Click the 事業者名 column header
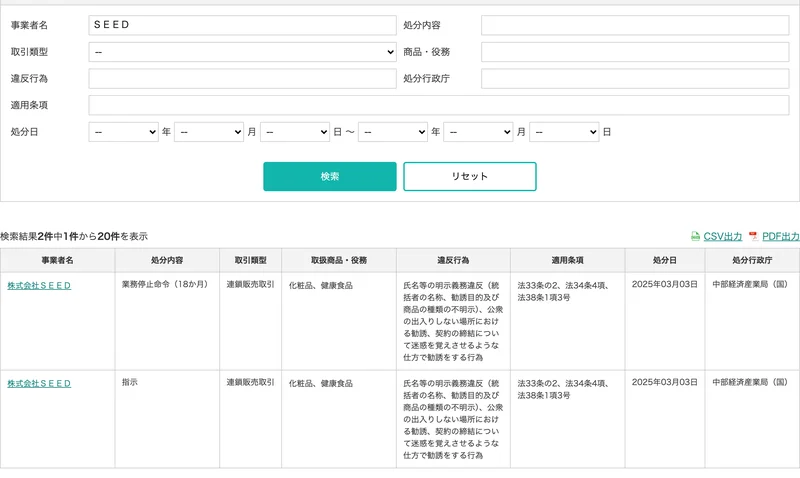The height and width of the screenshot is (478, 800). pyautogui.click(x=58, y=260)
